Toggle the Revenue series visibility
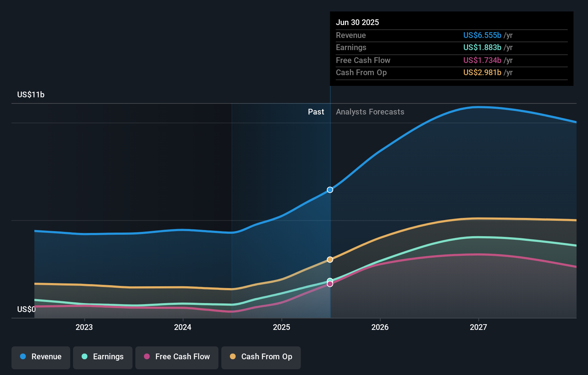Viewport: 588px width, 375px height. 40,357
